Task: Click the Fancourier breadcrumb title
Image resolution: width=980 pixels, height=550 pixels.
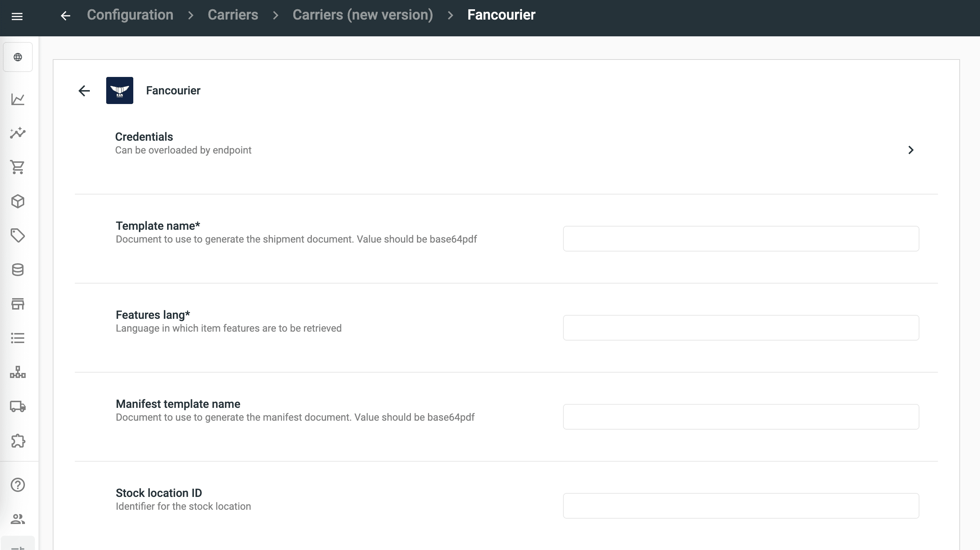Action: [501, 15]
